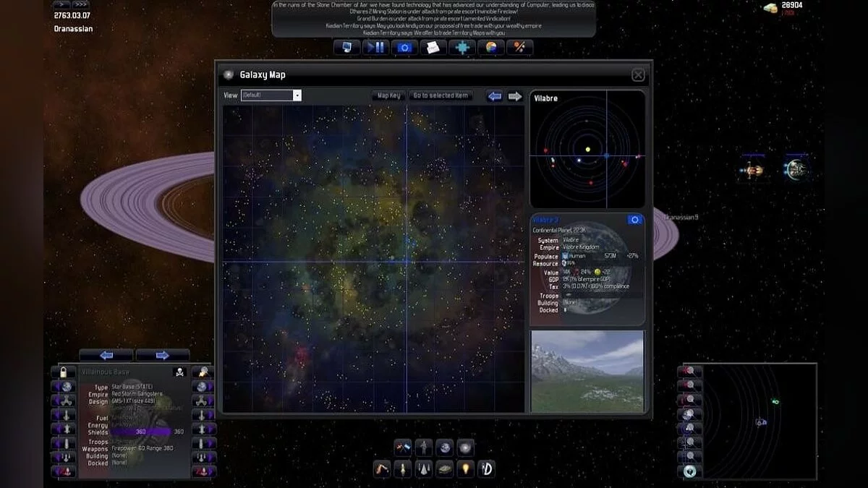
Task: Click the magnifier icon on selection panel
Action: [203, 372]
